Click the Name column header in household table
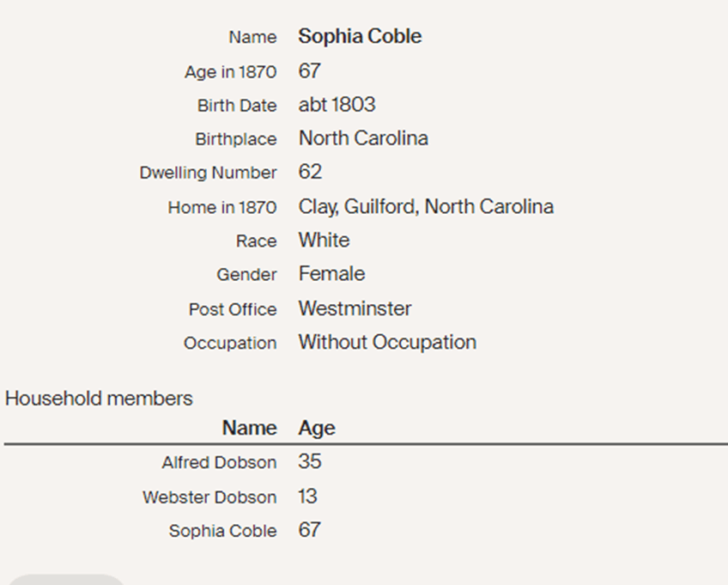This screenshot has height=585, width=728. [249, 428]
